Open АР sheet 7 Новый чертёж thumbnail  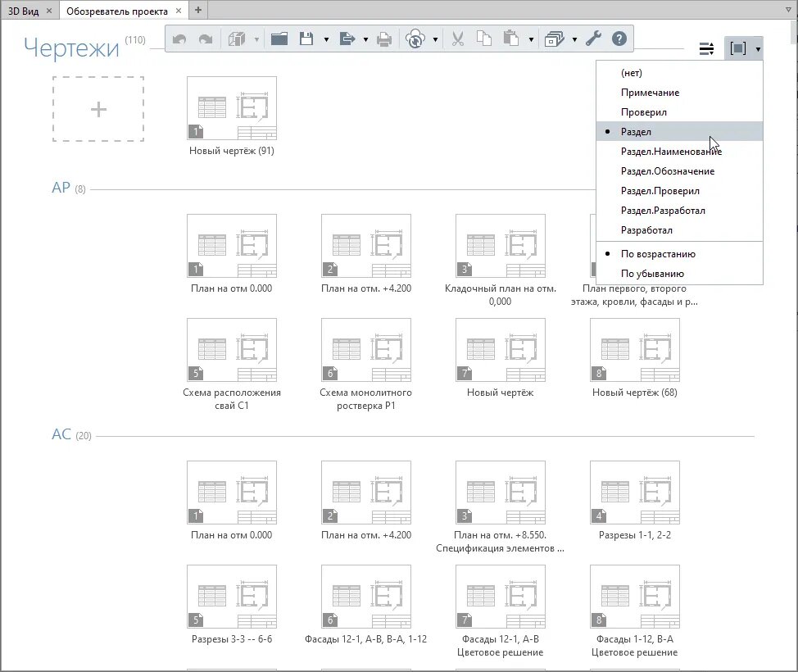(501, 350)
